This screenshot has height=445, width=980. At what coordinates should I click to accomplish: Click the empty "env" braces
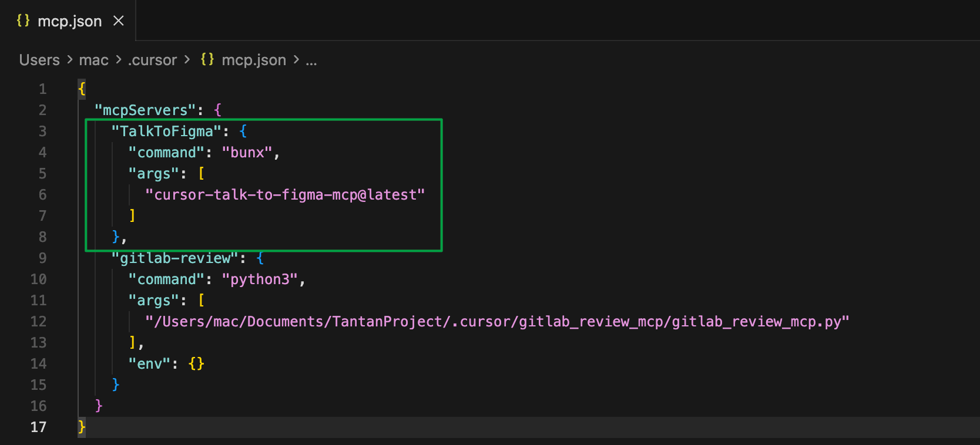click(196, 364)
